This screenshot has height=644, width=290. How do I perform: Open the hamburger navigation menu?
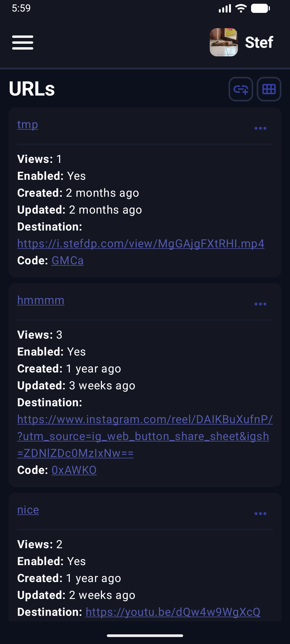[x=23, y=42]
